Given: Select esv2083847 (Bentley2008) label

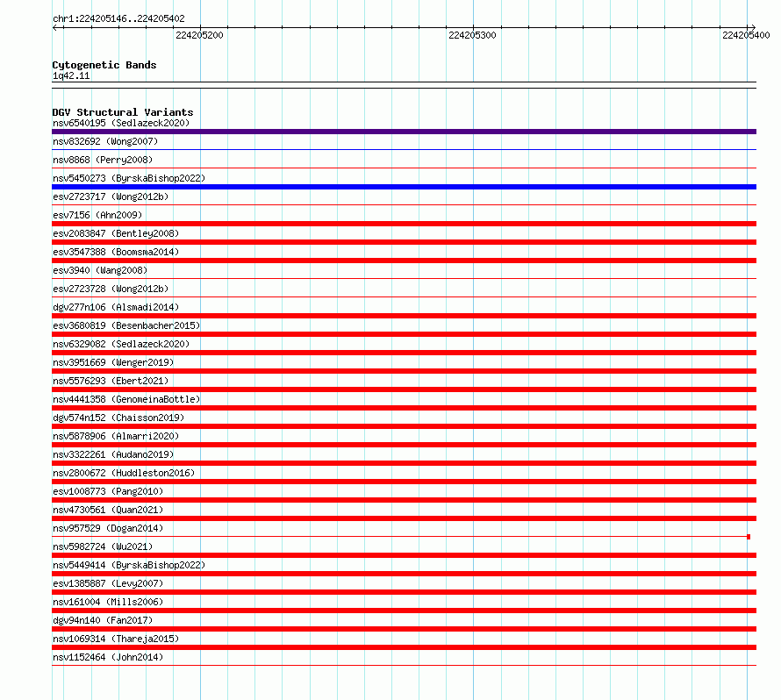Looking at the screenshot, I should [116, 233].
